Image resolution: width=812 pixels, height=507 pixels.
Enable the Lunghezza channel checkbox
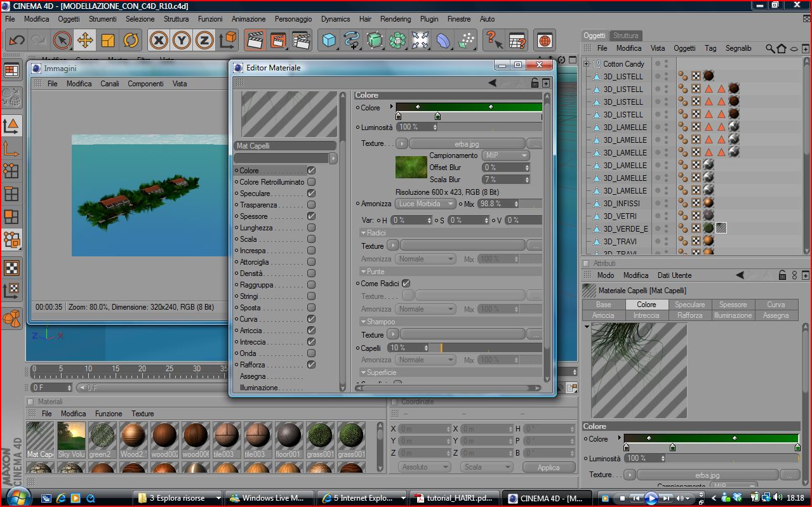coord(311,228)
